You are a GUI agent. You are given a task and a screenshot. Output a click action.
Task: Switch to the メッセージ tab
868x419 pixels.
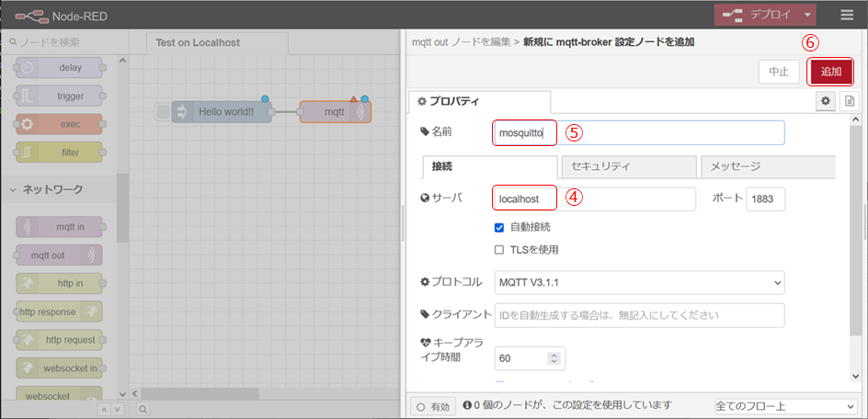pos(767,166)
